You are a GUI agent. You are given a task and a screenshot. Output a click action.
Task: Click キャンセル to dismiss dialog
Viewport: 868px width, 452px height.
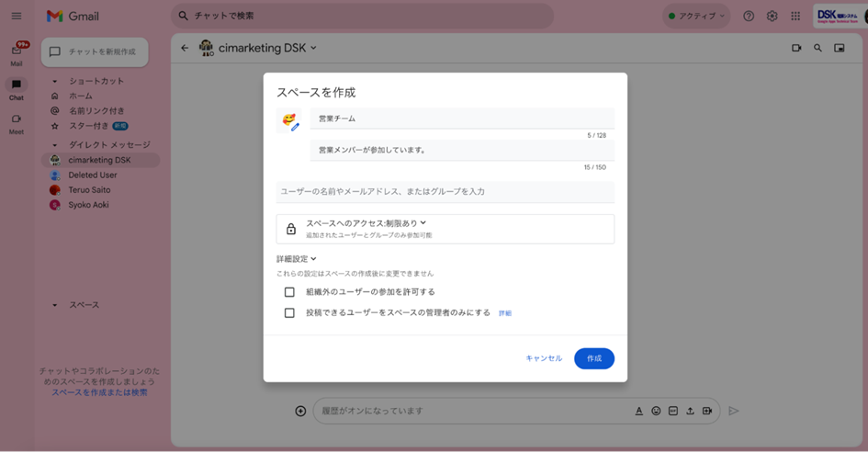tap(544, 358)
